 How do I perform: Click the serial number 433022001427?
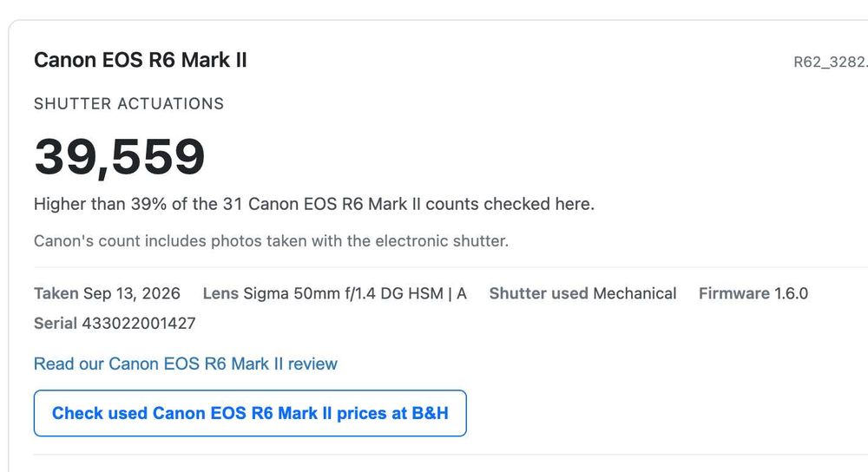(x=139, y=323)
